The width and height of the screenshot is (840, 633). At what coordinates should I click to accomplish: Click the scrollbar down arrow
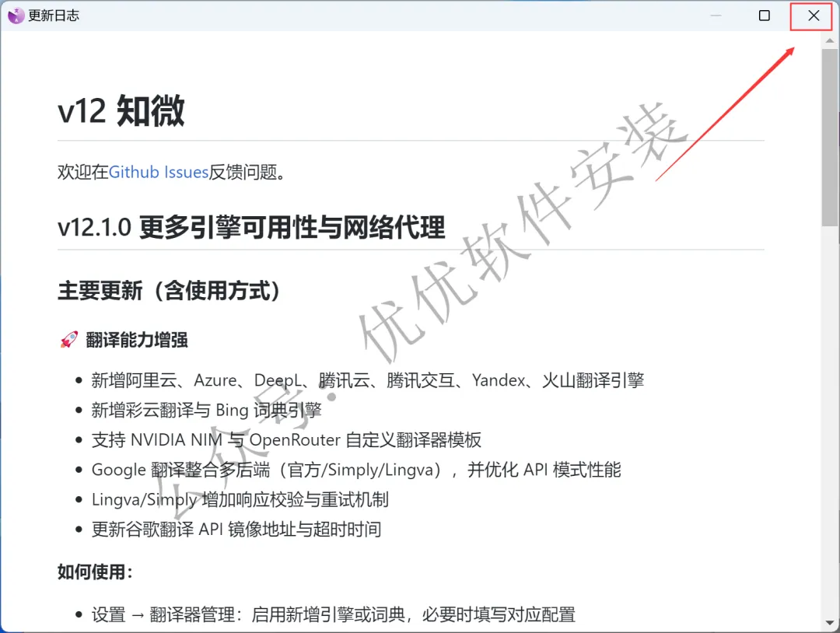tap(829, 622)
